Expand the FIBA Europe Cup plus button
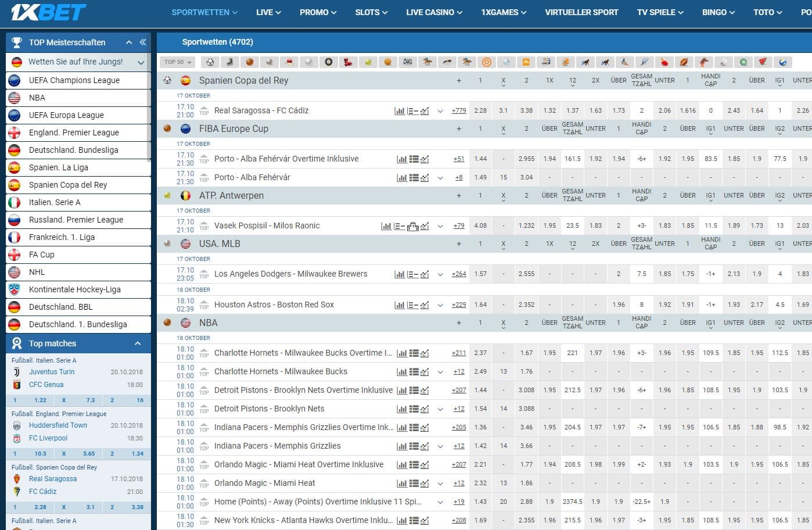Image resolution: width=812 pixels, height=530 pixels. click(x=459, y=129)
